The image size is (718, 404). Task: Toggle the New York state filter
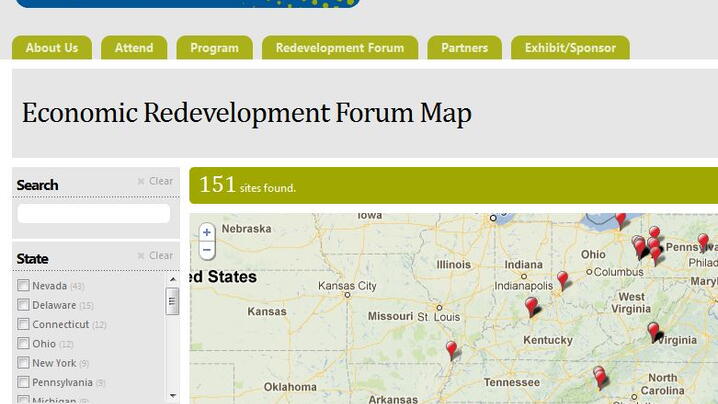tap(23, 362)
